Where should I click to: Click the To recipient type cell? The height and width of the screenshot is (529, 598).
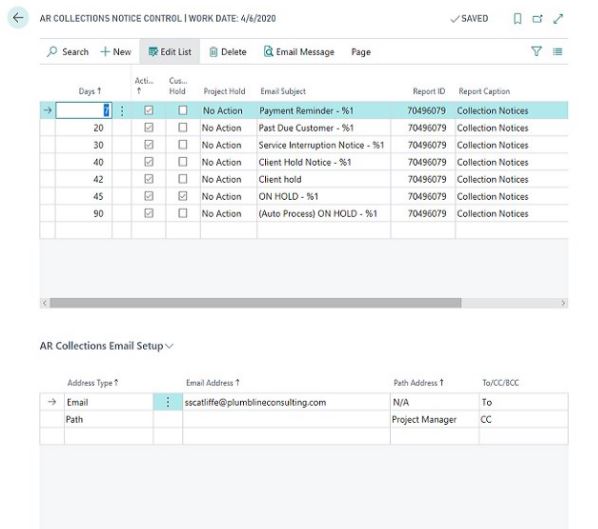pos(523,402)
